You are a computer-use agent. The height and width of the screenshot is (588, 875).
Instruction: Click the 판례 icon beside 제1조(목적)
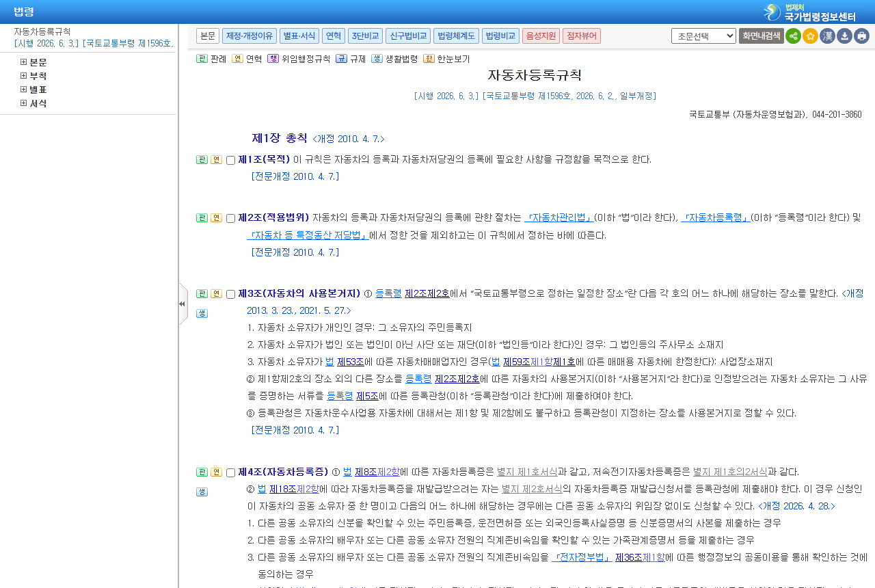(202, 159)
